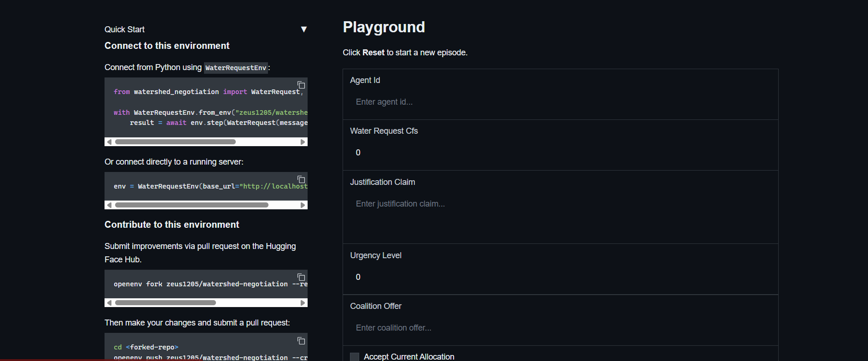This screenshot has width=868, height=361.
Task: Click left scroll arrow of Python code block
Action: point(109,142)
